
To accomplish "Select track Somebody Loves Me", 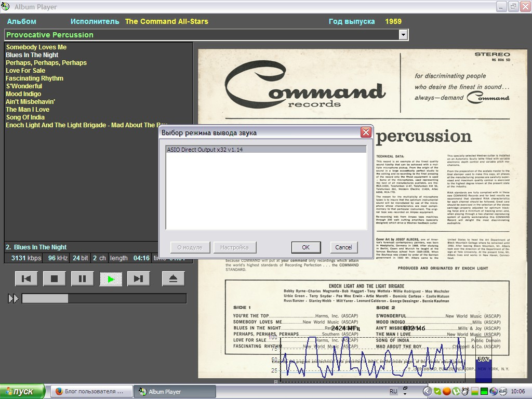I will click(36, 47).
